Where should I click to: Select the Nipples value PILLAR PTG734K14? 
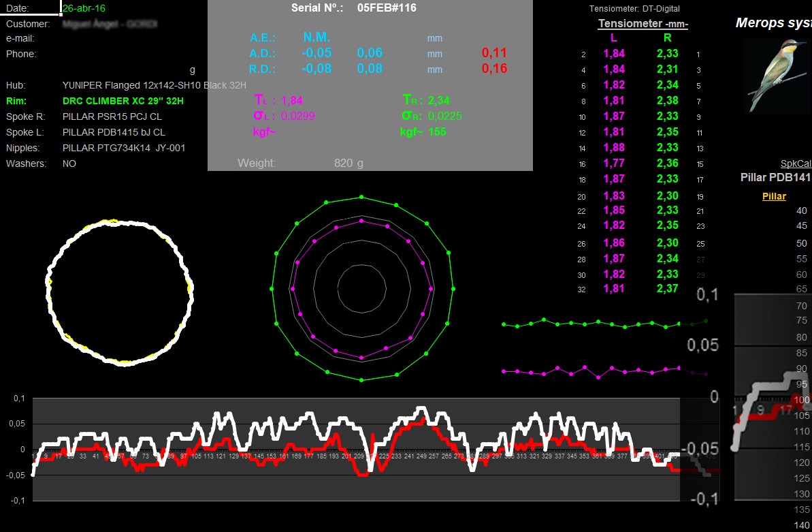124,148
